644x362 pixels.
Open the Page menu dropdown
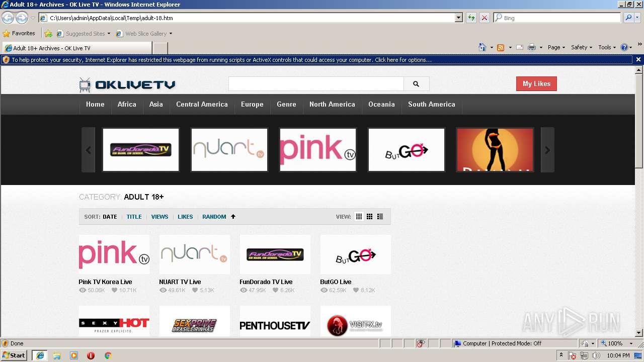click(556, 47)
